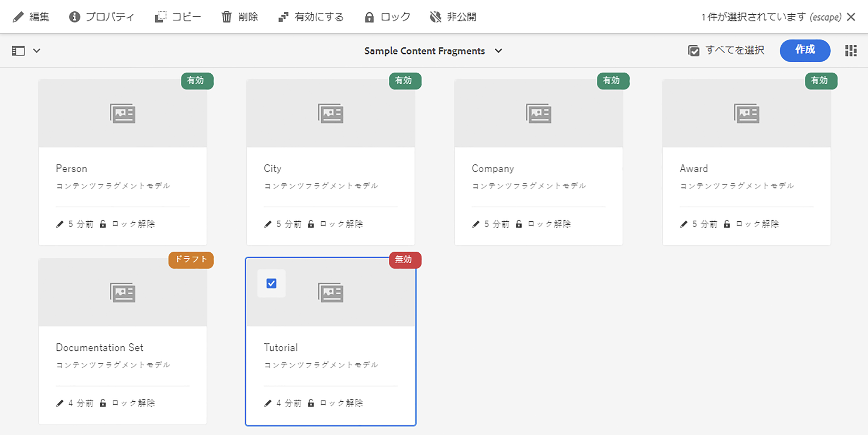Expand the chevron next to rail icon
Image resolution: width=868 pixels, height=435 pixels.
(x=37, y=51)
